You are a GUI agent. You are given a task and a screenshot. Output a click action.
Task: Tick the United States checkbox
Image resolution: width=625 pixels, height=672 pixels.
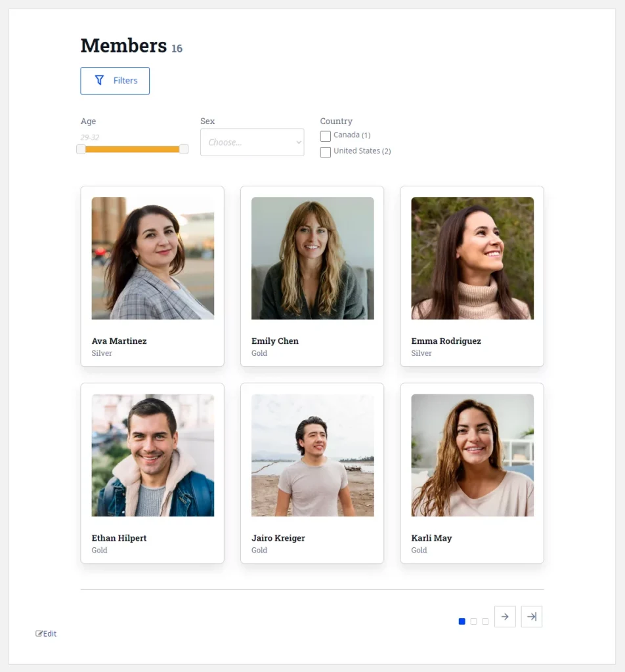point(326,152)
